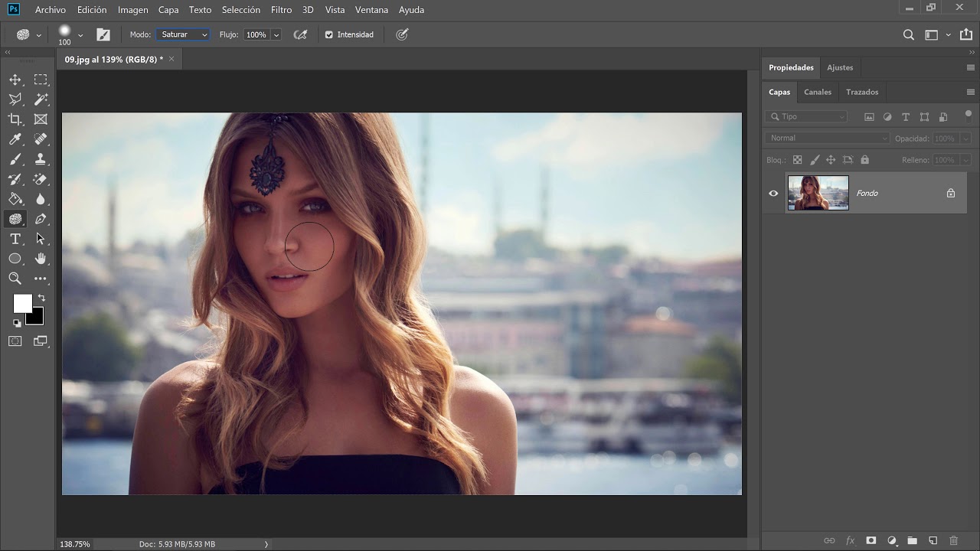
Task: Create a new layer from the Layers panel
Action: click(933, 541)
